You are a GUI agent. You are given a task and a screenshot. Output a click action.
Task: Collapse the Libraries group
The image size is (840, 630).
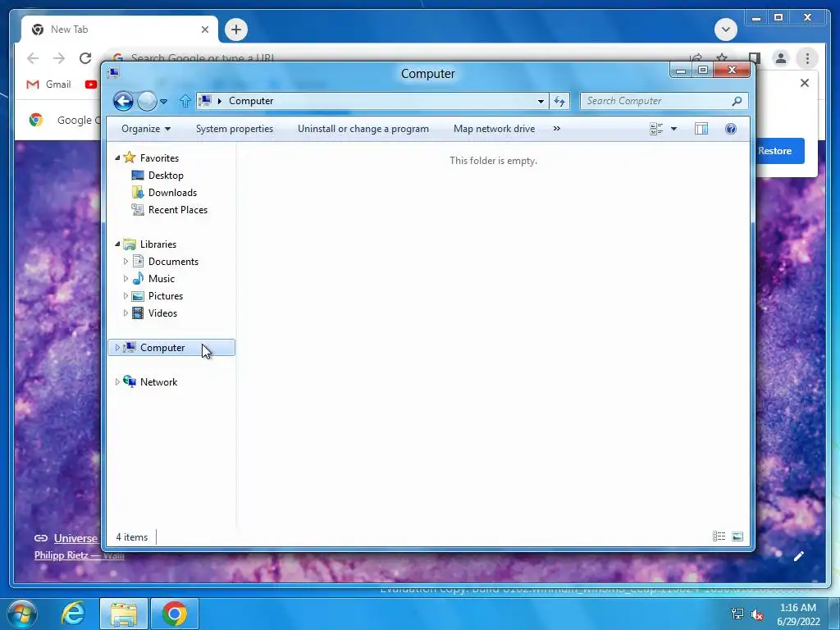pyautogui.click(x=117, y=244)
